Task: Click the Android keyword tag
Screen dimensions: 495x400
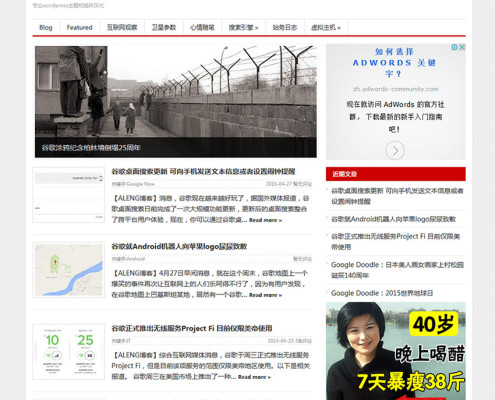Action: pos(136,259)
